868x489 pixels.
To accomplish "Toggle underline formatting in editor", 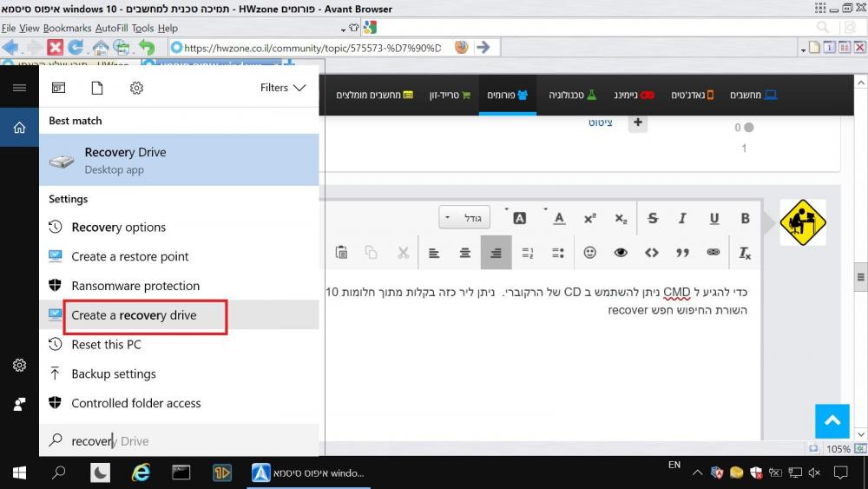I will tap(714, 218).
